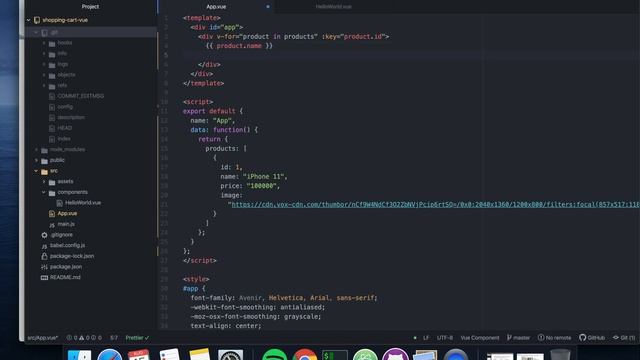Click the JS icon beside babel.config.js
This screenshot has width=640, height=360.
pos(44,246)
